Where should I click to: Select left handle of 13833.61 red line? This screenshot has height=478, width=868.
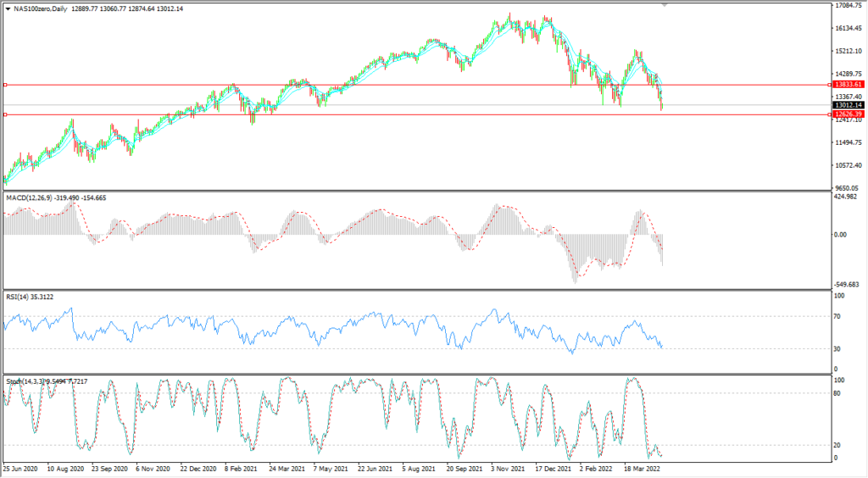click(5, 85)
